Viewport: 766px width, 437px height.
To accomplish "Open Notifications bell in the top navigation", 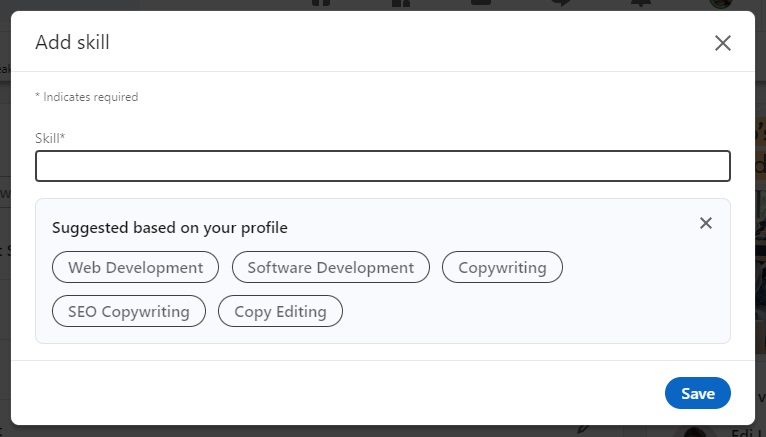I will coord(636,4).
